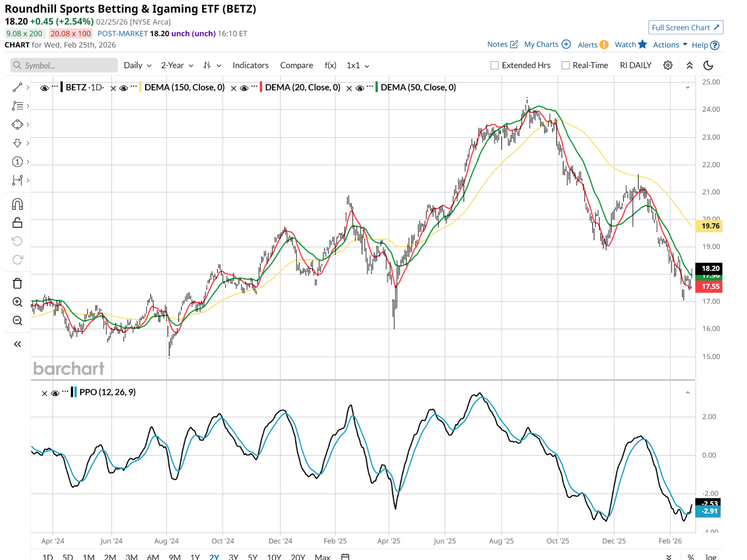Screen dimensions: 747x560
Task: Open the Indicators menu
Action: point(251,65)
